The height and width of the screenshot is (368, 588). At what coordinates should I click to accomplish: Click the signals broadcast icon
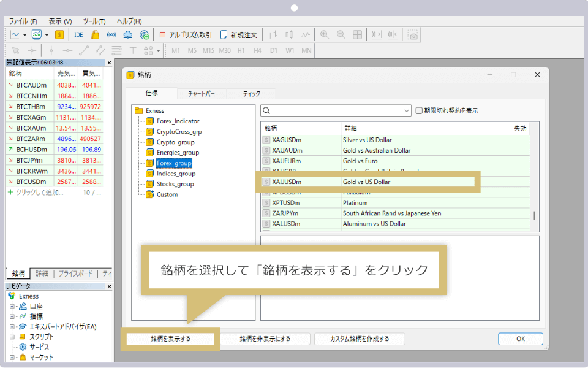click(x=111, y=35)
